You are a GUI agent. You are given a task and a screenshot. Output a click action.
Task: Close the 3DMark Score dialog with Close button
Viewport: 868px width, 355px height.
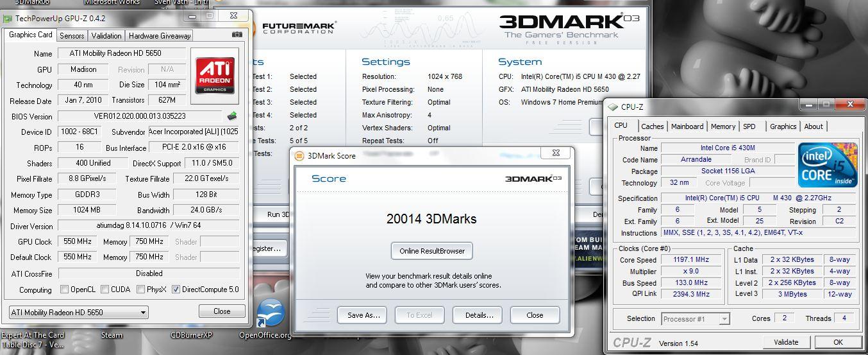coord(535,315)
